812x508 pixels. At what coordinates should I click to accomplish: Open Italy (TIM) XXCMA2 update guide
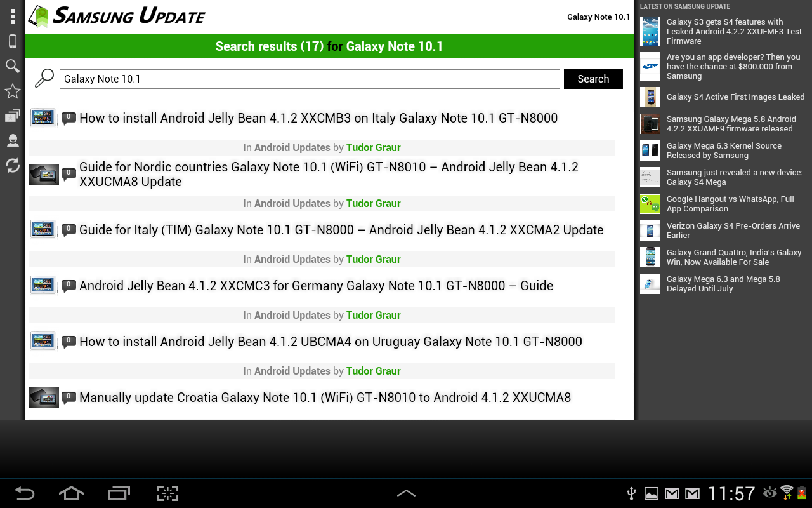point(341,230)
